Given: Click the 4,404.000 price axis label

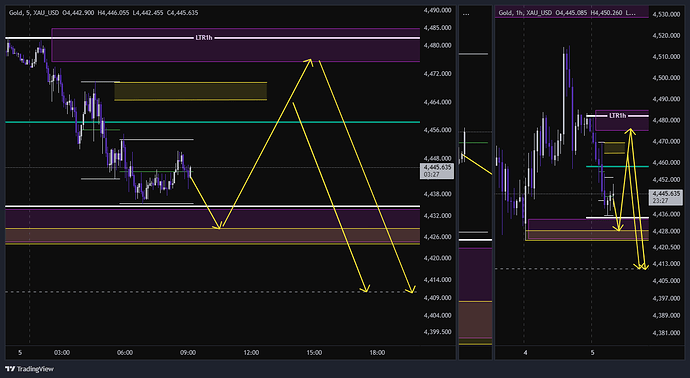Looking at the screenshot, I should [x=437, y=316].
